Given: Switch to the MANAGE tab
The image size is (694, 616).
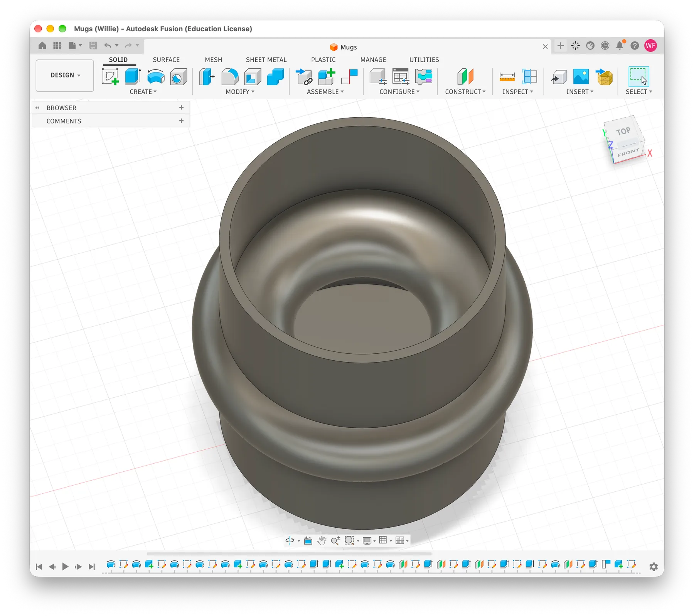Looking at the screenshot, I should point(373,60).
